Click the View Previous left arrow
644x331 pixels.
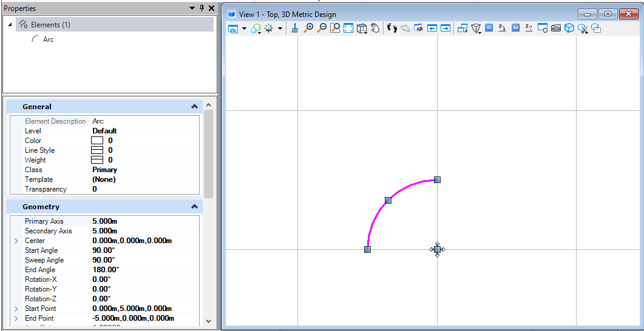(432, 28)
